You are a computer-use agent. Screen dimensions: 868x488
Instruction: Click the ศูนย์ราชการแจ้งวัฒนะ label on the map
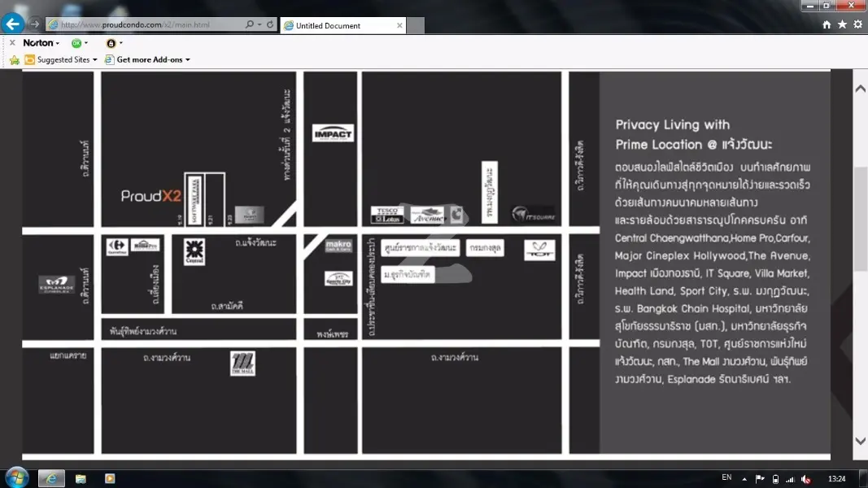coord(420,248)
